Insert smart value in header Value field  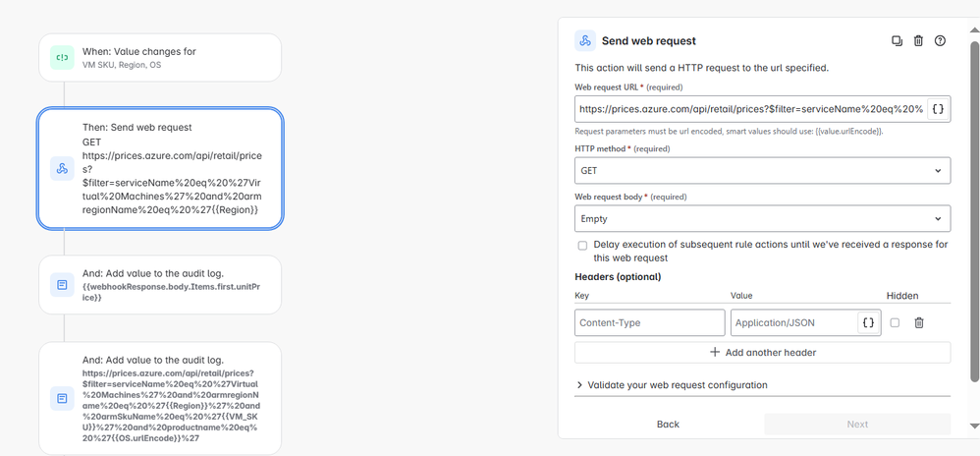(868, 322)
